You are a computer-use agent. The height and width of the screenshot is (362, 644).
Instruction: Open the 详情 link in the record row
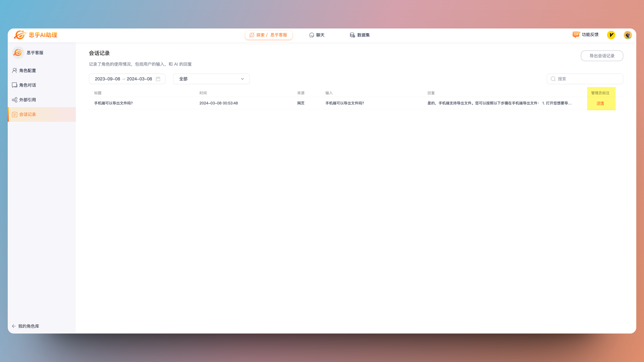(x=600, y=103)
